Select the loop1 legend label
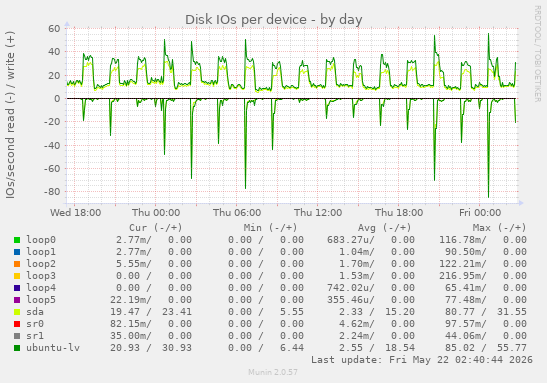Screen dimensions: 547x383 [x=41, y=252]
